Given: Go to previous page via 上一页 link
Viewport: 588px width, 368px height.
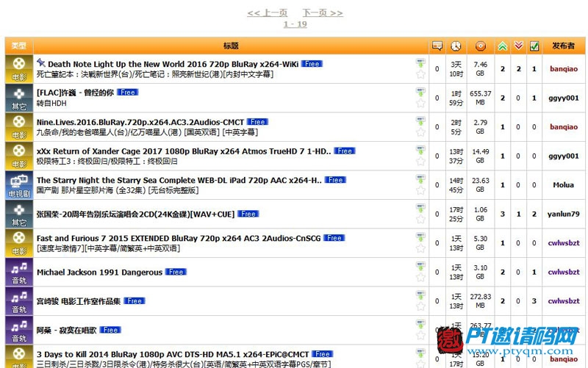Looking at the screenshot, I should tap(268, 12).
